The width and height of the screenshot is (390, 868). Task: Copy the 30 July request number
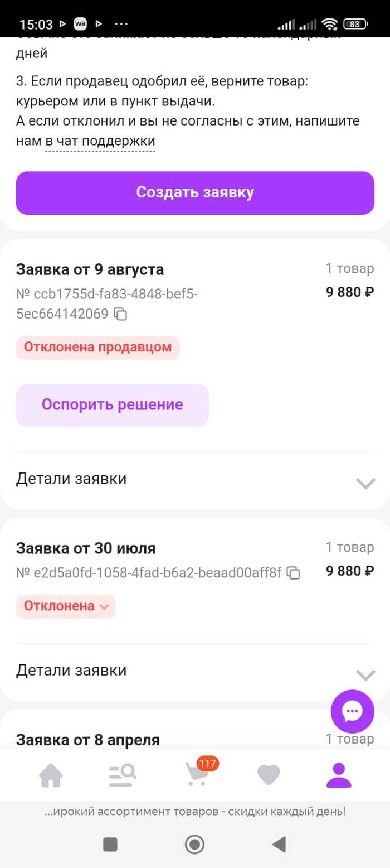pos(294,573)
